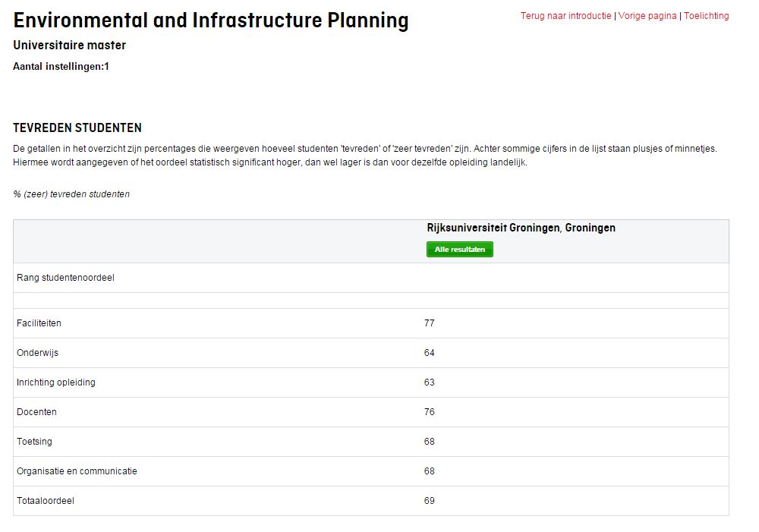Select the 'TEVREDEN STUDENTEN' section heading
The width and height of the screenshot is (759, 532).
click(x=77, y=128)
